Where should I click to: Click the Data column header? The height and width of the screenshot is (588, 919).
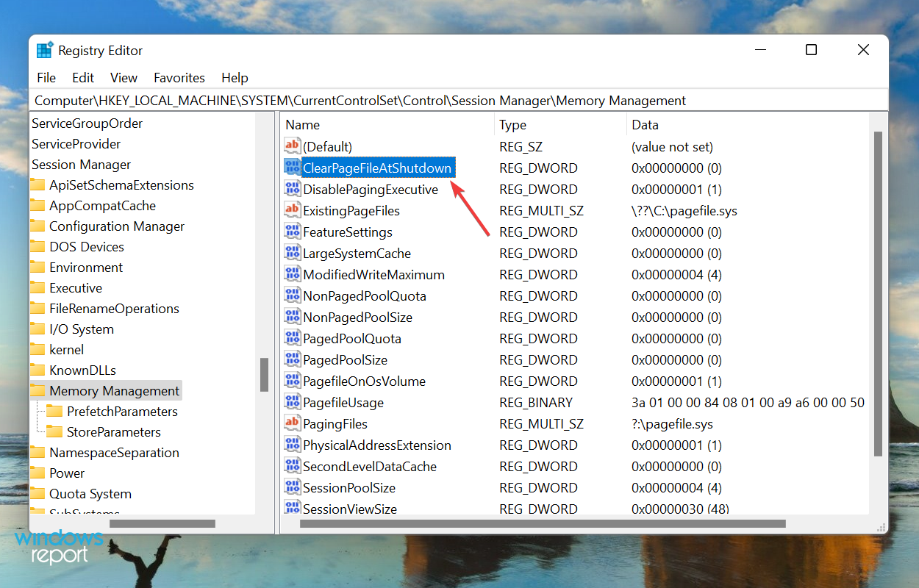coord(645,124)
